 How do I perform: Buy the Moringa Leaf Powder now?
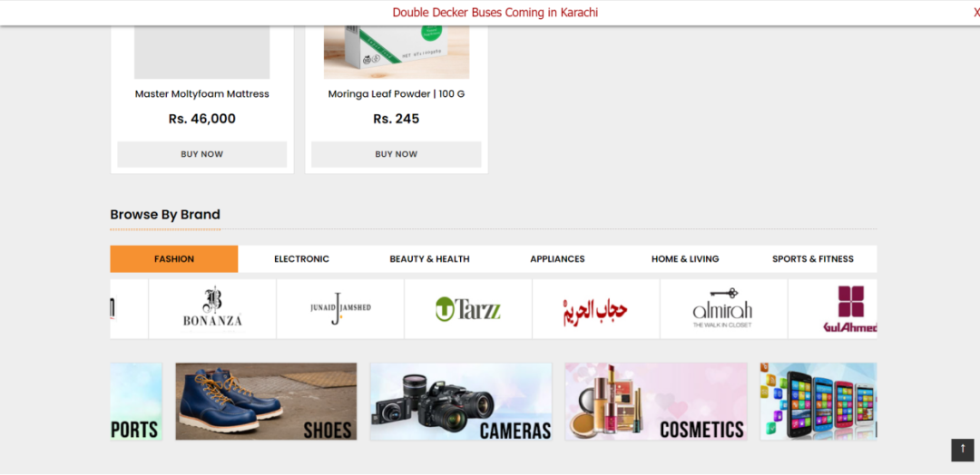click(x=397, y=154)
